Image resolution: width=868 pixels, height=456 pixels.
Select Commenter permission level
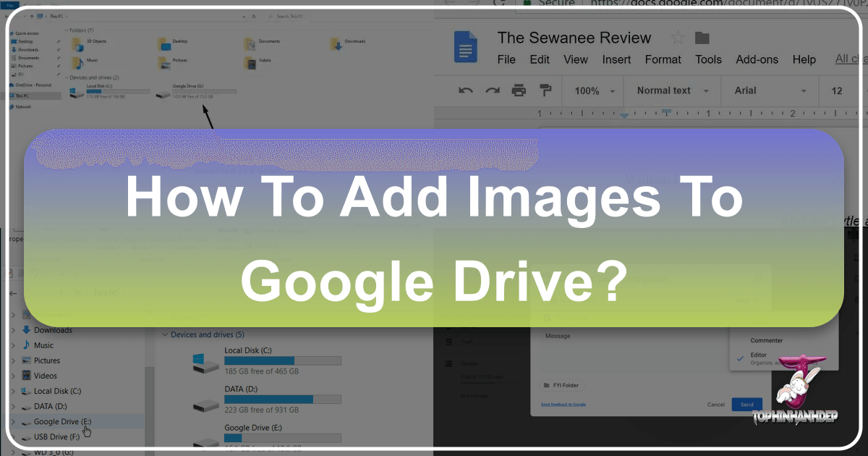pyautogui.click(x=766, y=340)
